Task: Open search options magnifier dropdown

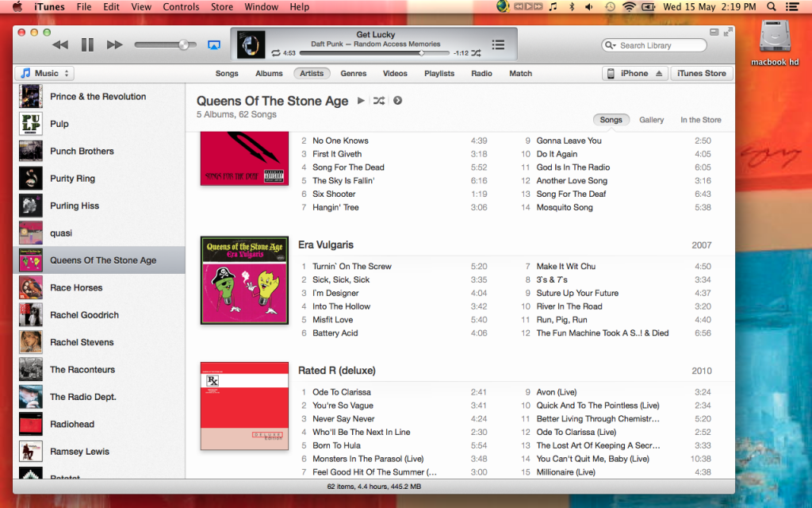Action: coord(610,45)
